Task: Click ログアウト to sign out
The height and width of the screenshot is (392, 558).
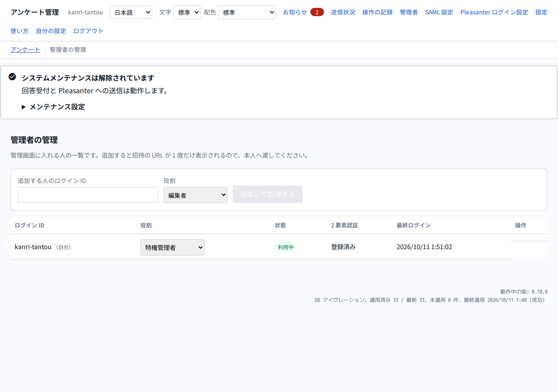Action: (x=88, y=31)
